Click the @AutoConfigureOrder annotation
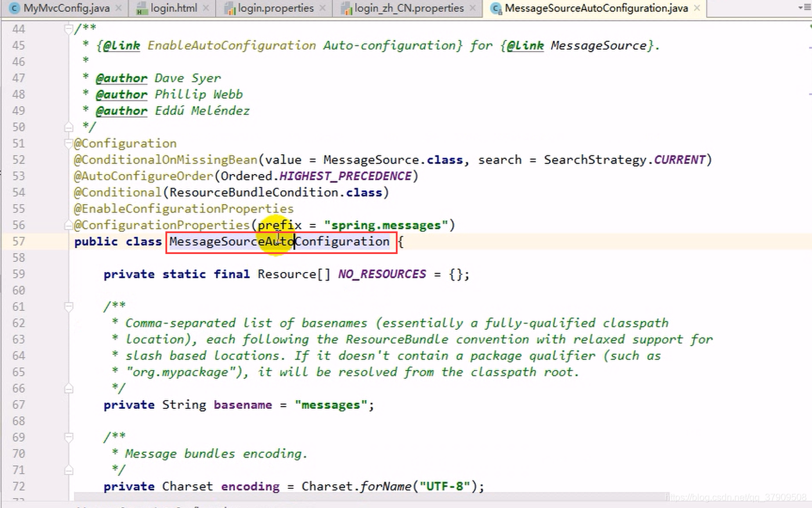Image resolution: width=812 pixels, height=508 pixels. click(143, 176)
